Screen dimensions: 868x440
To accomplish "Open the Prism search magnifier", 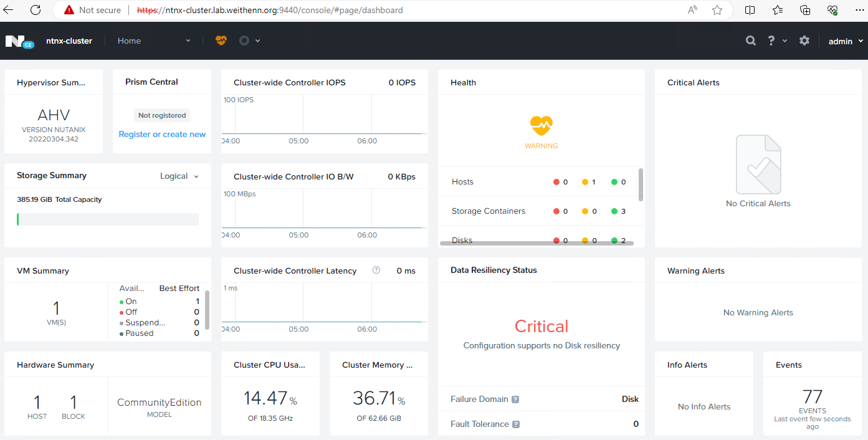I will [x=751, y=41].
